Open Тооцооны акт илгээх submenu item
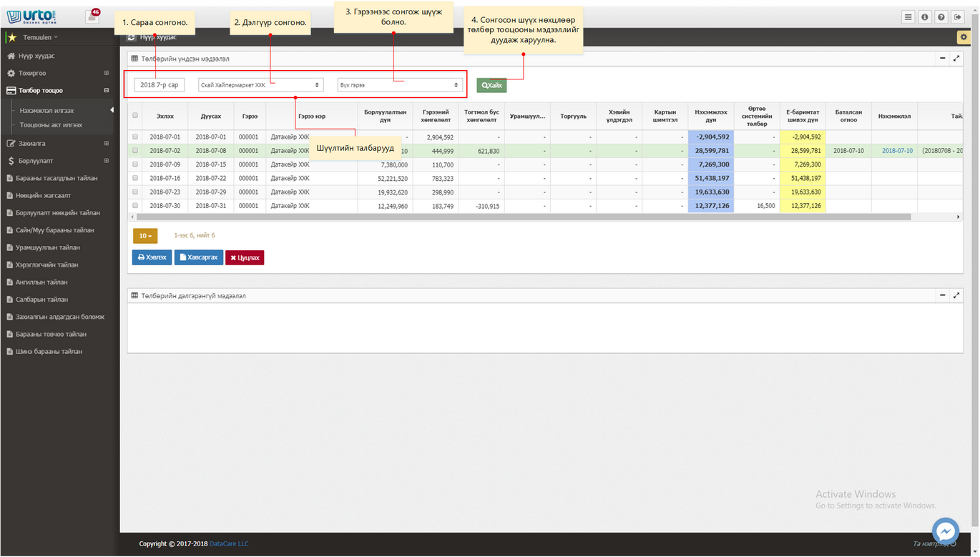 coord(52,125)
